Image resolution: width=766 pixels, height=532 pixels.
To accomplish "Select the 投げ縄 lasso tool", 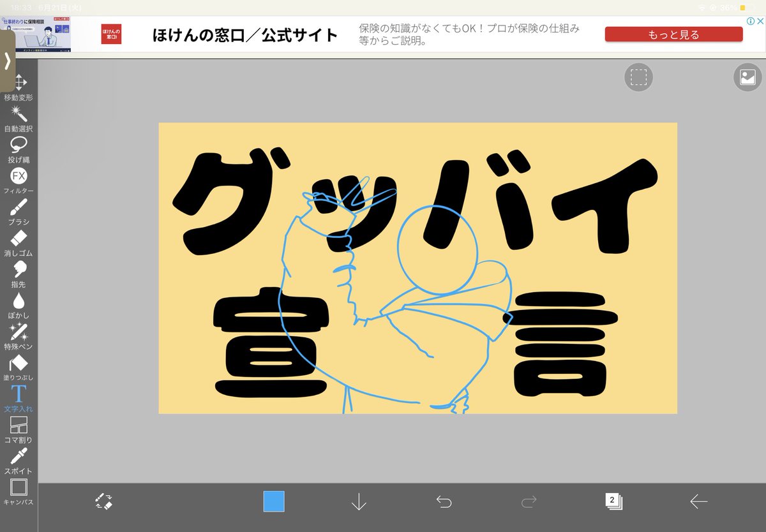I will tap(19, 150).
